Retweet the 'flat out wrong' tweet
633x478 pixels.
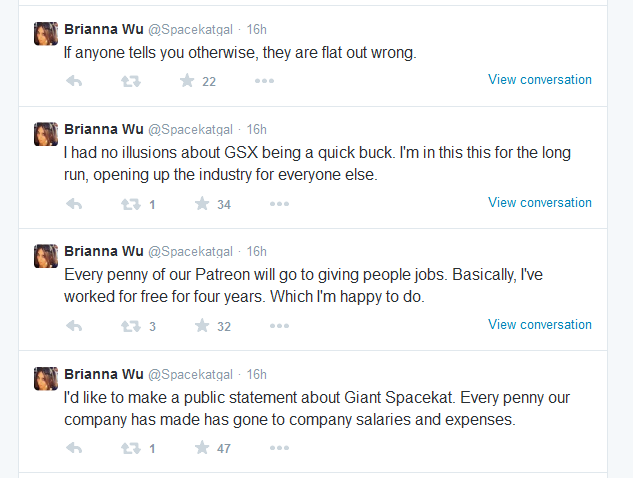(131, 81)
